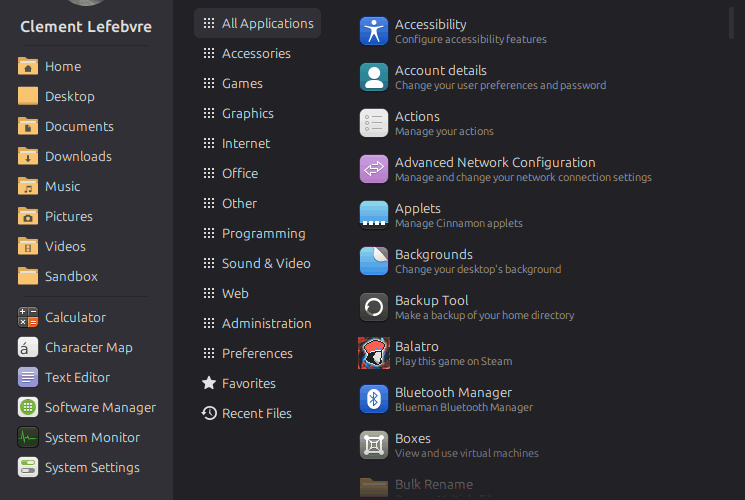Click the Applets icon
The height and width of the screenshot is (500, 745).
click(x=373, y=215)
